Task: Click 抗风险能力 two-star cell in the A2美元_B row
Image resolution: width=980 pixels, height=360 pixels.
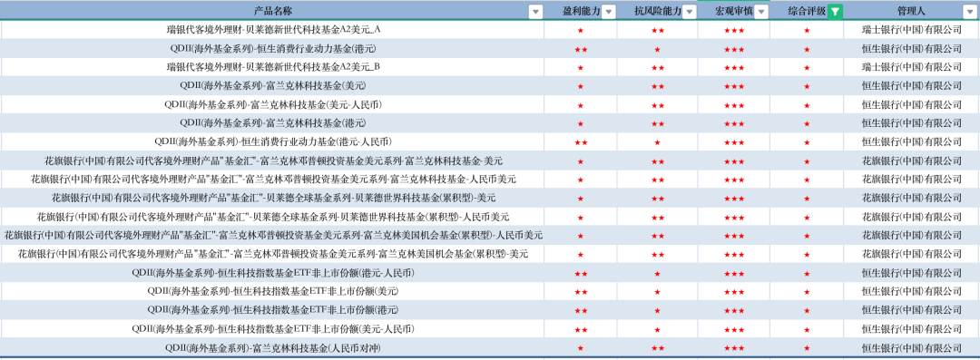Action: coord(658,67)
